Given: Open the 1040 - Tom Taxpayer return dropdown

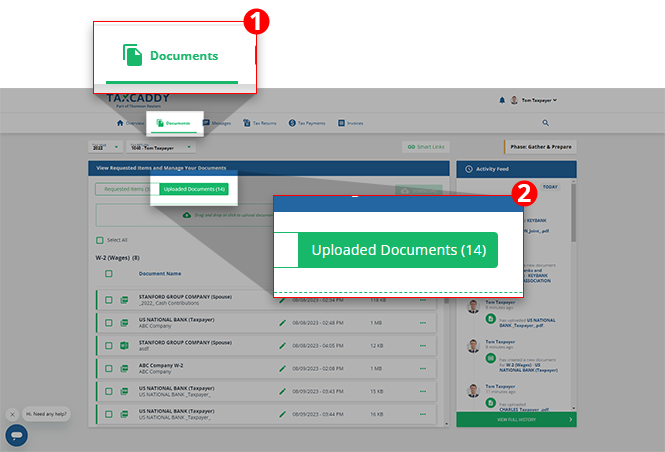Looking at the screenshot, I should click(x=161, y=147).
